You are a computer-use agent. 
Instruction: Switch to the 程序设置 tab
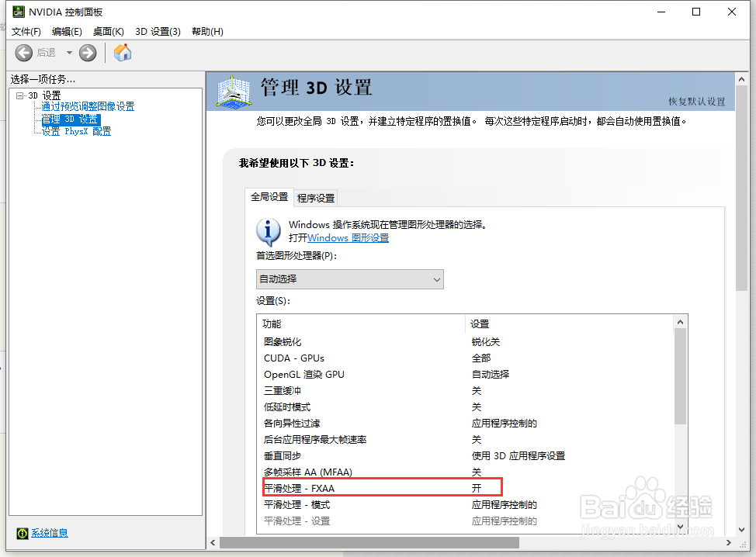(316, 198)
